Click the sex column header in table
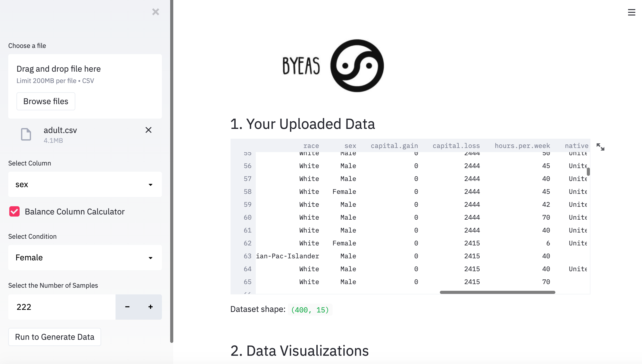Viewport: 642px width, 364px height. (x=350, y=146)
